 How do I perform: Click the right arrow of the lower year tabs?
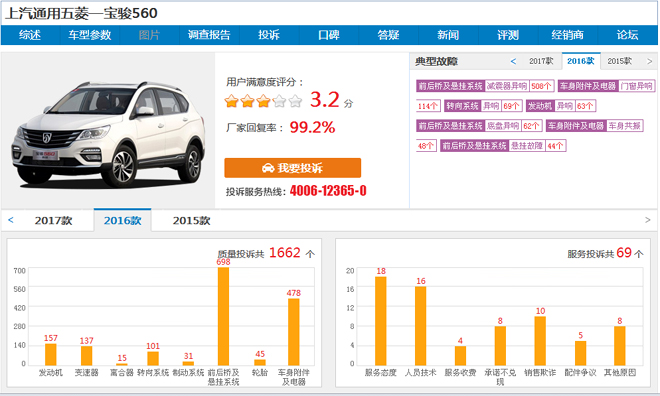pyautogui.click(x=648, y=220)
